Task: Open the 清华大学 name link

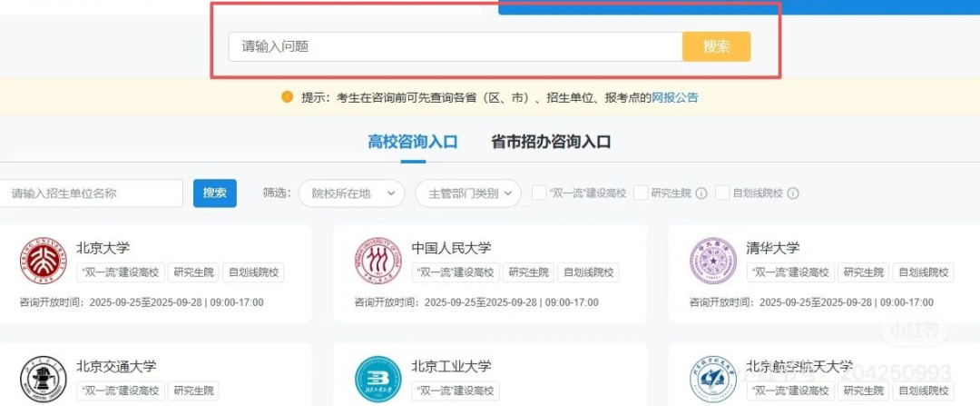Action: (773, 248)
